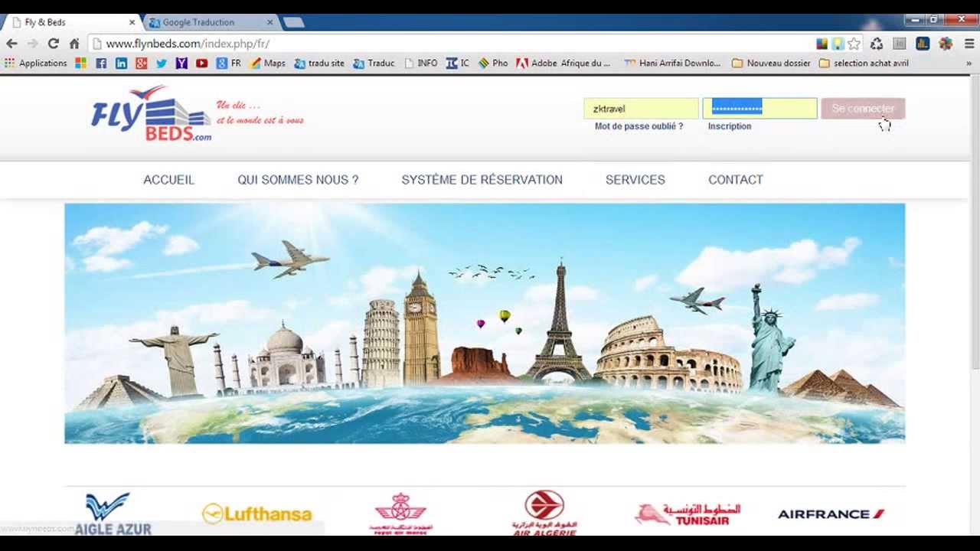Click the password input field

point(759,109)
